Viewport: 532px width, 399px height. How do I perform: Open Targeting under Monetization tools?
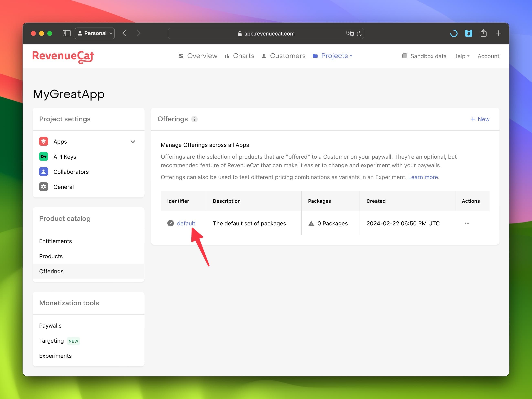(52, 341)
